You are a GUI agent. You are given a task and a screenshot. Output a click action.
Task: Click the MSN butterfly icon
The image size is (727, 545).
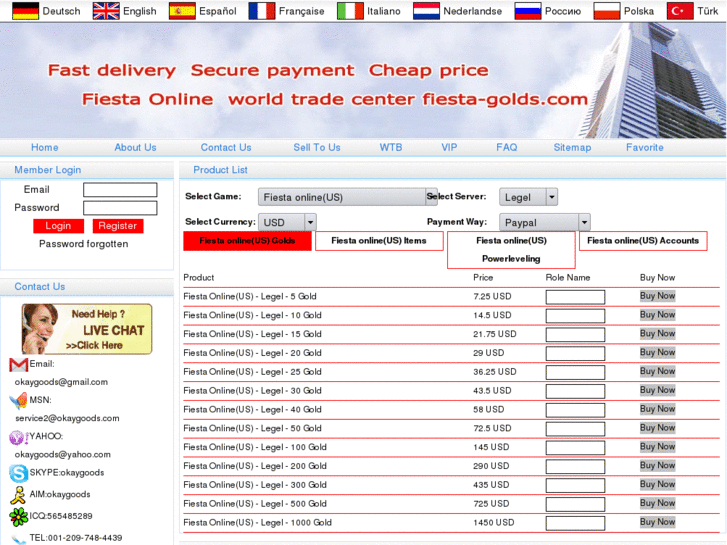(x=19, y=400)
